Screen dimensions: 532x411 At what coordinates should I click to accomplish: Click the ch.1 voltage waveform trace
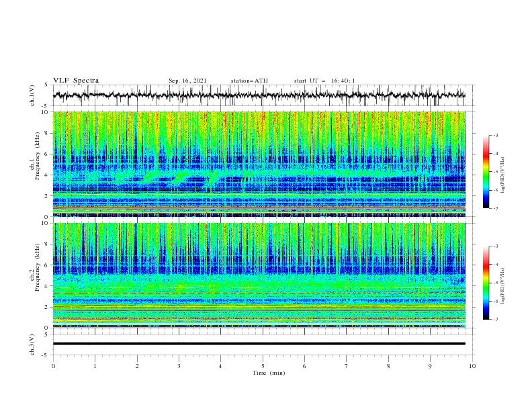259,95
